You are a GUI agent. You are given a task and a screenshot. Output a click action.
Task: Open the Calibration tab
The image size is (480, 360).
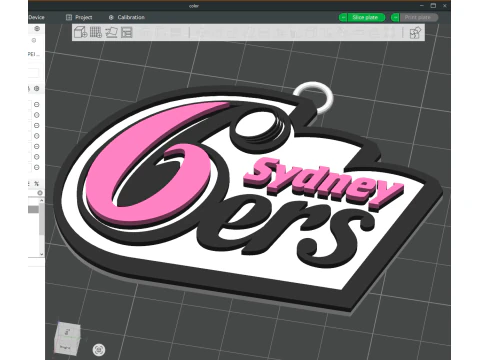pos(127,17)
